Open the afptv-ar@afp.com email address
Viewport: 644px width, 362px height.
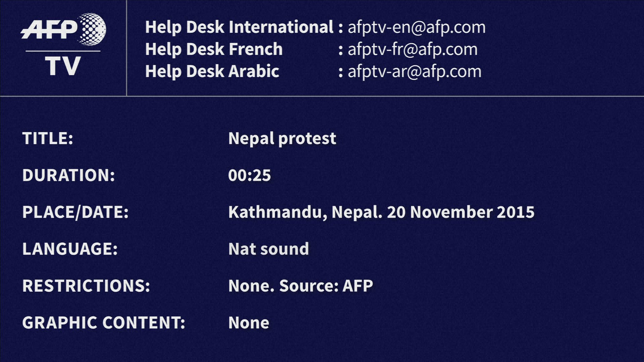(x=415, y=71)
